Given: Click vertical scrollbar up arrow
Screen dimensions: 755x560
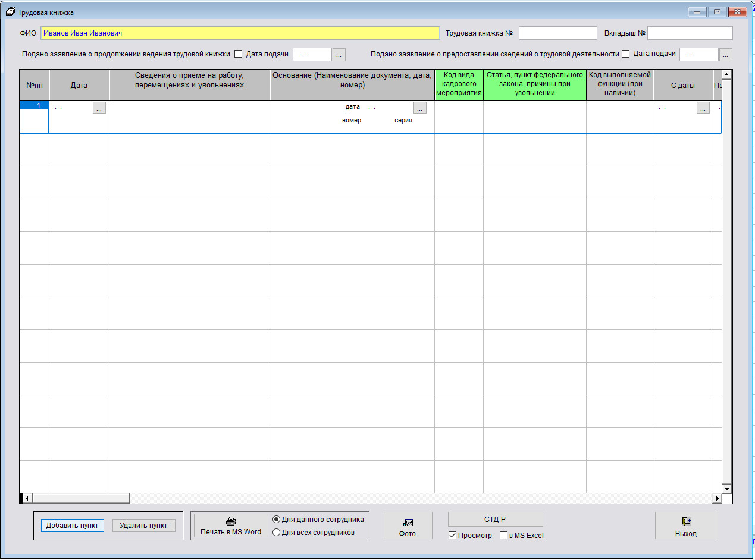Looking at the screenshot, I should click(726, 75).
